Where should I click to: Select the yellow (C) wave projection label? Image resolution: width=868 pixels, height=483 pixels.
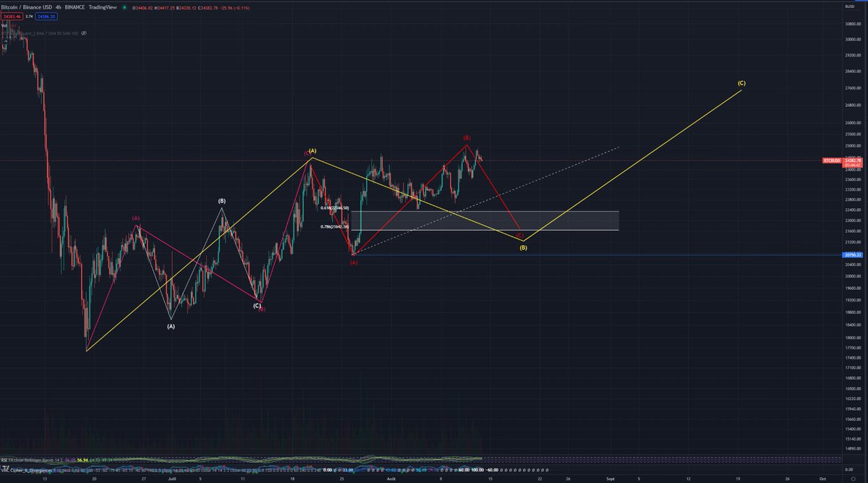(x=741, y=83)
